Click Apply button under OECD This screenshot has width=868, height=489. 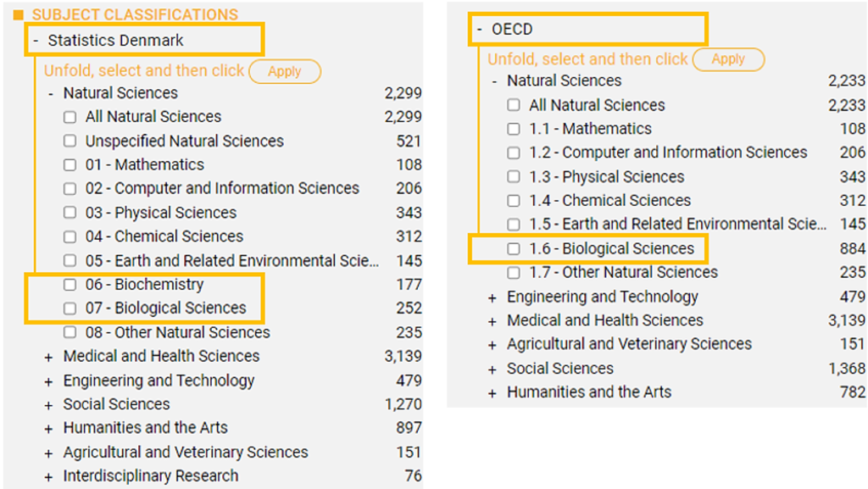[728, 59]
